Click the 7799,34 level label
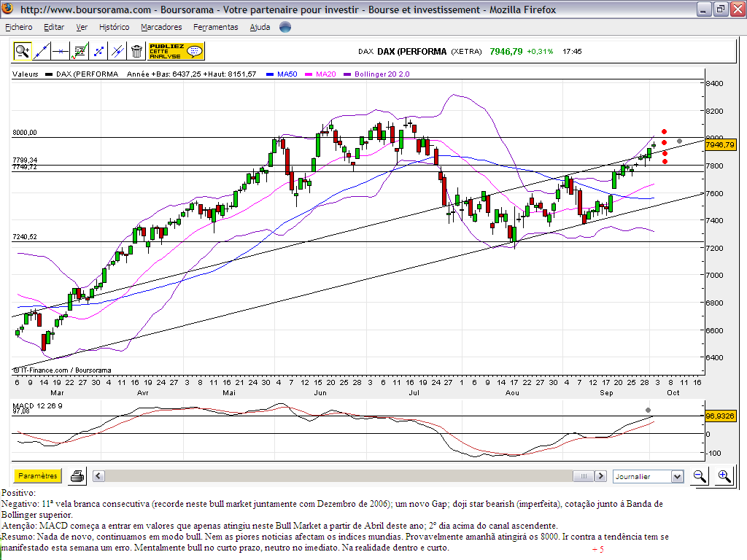 (25, 160)
